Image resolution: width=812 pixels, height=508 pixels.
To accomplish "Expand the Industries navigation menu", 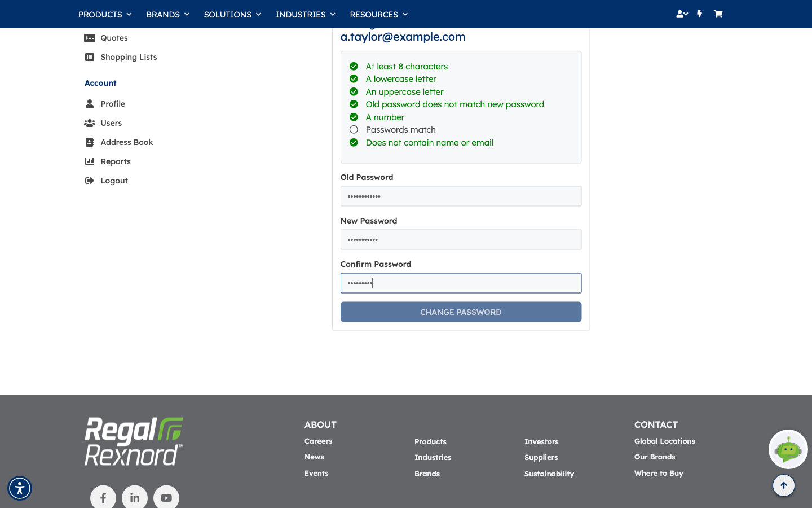I will (306, 14).
